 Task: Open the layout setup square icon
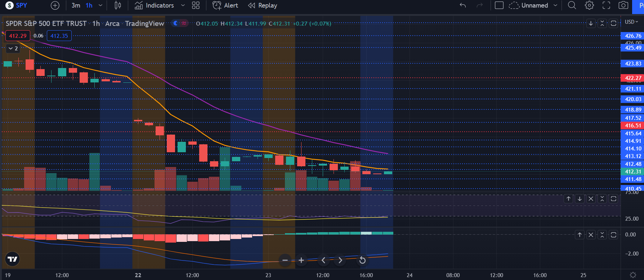click(x=499, y=5)
